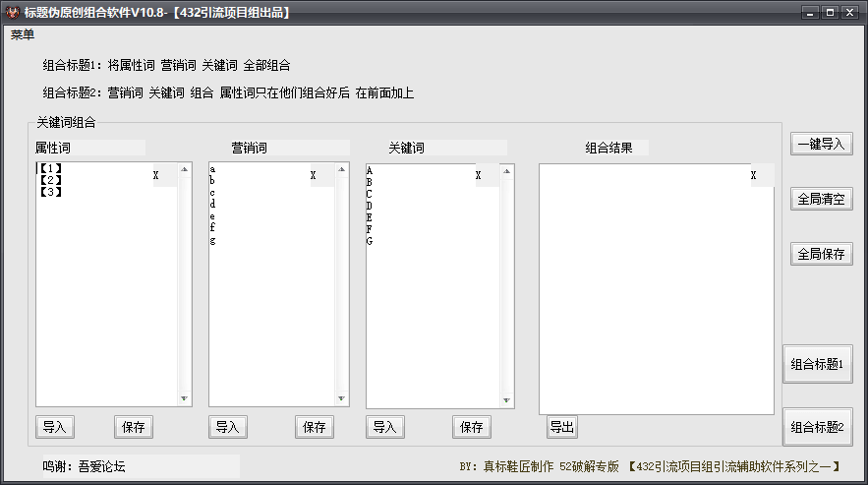Screen dimensions: 868x485
Task: Click 全局保存 to save all lists
Action: (x=821, y=254)
